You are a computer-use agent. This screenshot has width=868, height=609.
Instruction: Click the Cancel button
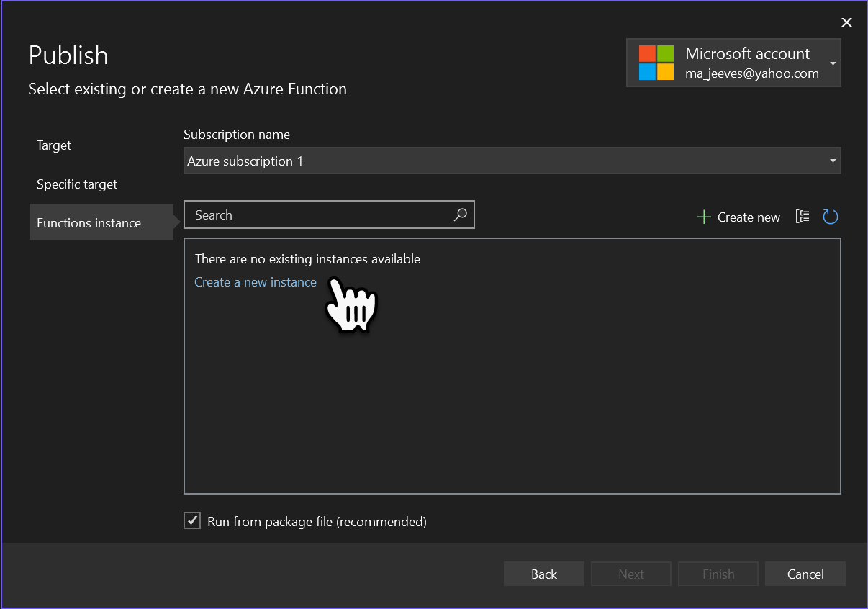[805, 574]
